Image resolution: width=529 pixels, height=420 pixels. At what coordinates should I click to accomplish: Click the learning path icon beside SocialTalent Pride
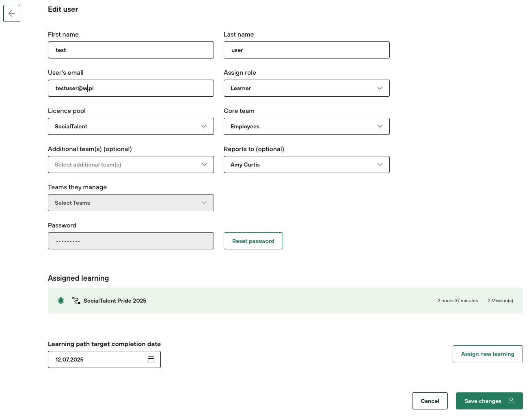click(x=76, y=301)
